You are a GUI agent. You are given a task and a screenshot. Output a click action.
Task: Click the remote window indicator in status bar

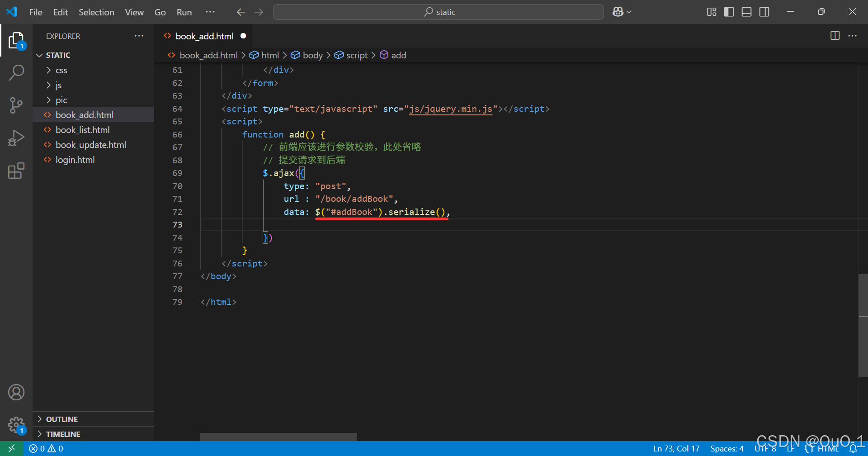tap(12, 448)
